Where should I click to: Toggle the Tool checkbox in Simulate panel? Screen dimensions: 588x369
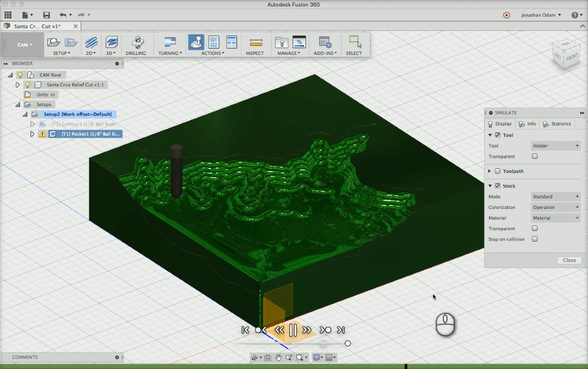pyautogui.click(x=497, y=135)
